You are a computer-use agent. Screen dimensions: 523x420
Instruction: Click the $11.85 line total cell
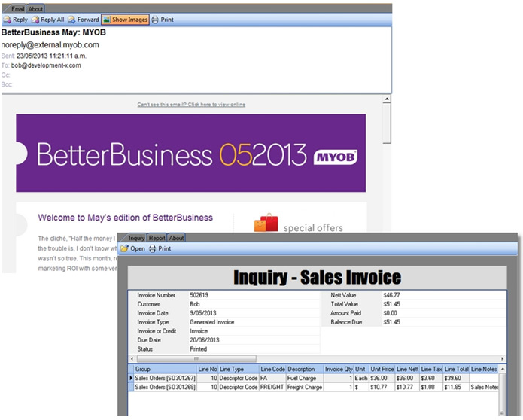pyautogui.click(x=456, y=387)
